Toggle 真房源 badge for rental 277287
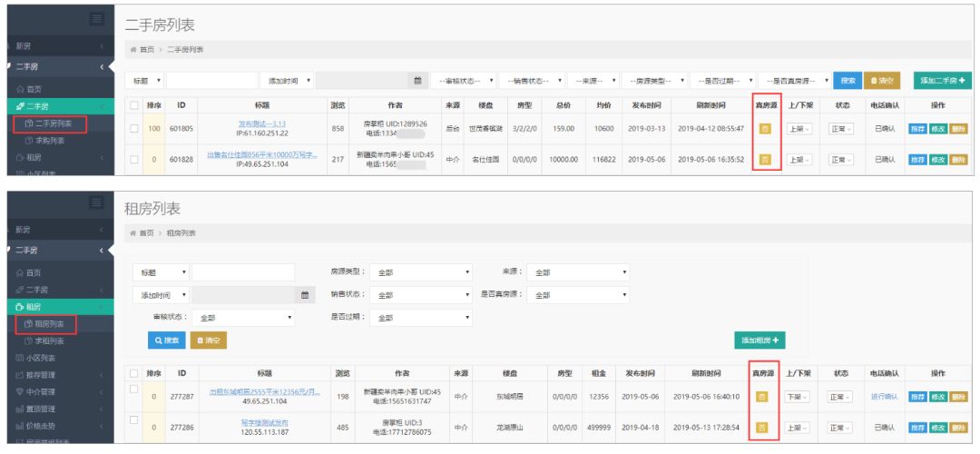 click(762, 397)
